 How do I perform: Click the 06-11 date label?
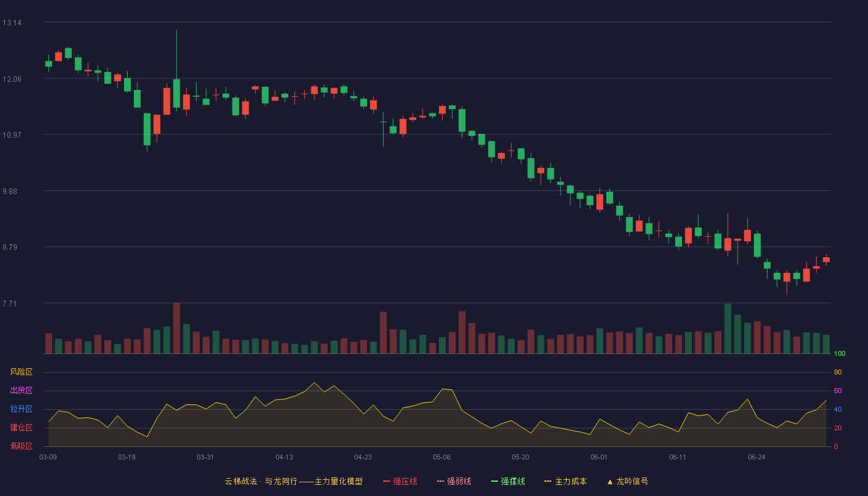click(x=678, y=457)
